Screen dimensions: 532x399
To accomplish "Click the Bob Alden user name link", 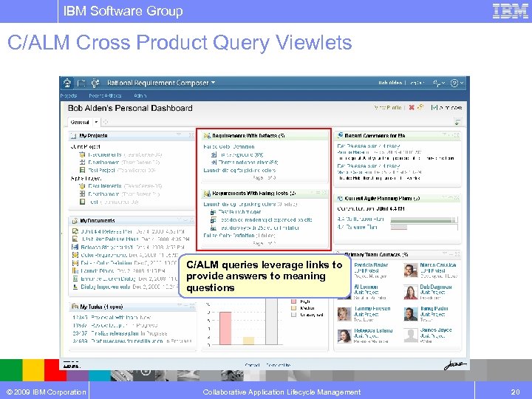I will (390, 83).
